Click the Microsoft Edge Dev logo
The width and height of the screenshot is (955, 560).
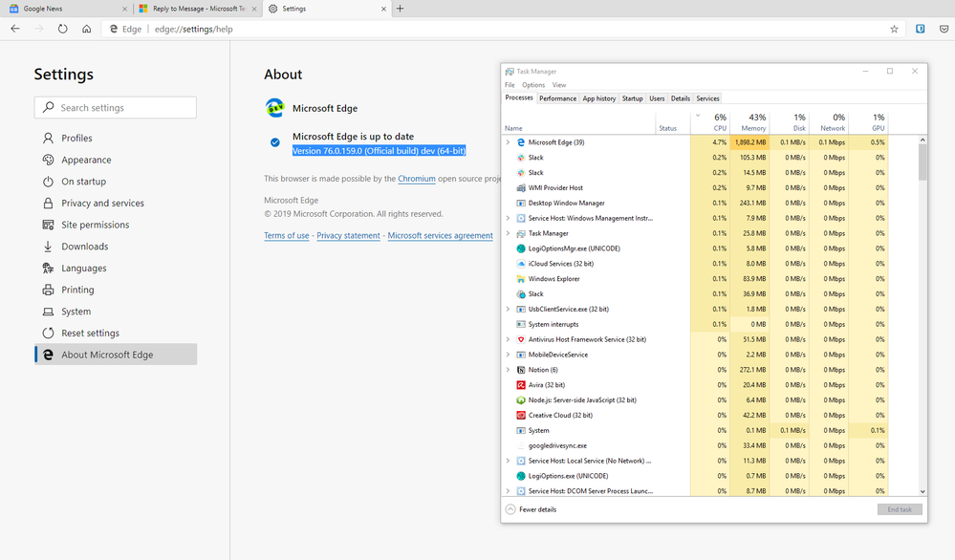(x=274, y=108)
